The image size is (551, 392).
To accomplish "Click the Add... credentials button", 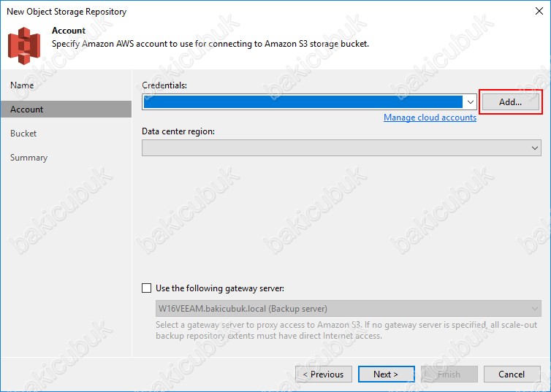I will coord(510,102).
